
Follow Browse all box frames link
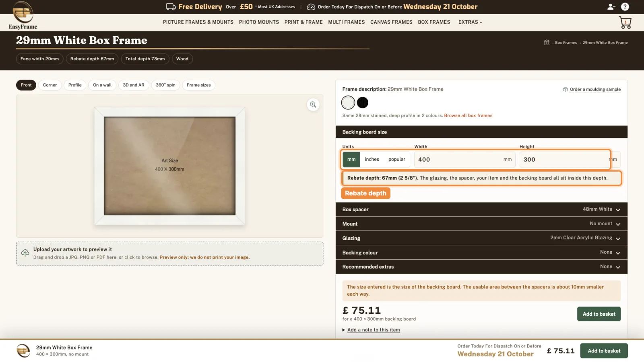468,115
